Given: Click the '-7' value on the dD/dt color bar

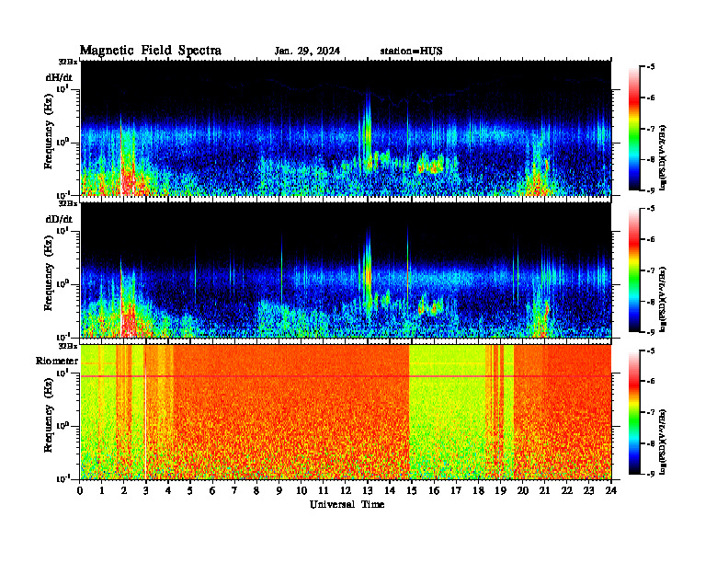Looking at the screenshot, I should [x=651, y=270].
